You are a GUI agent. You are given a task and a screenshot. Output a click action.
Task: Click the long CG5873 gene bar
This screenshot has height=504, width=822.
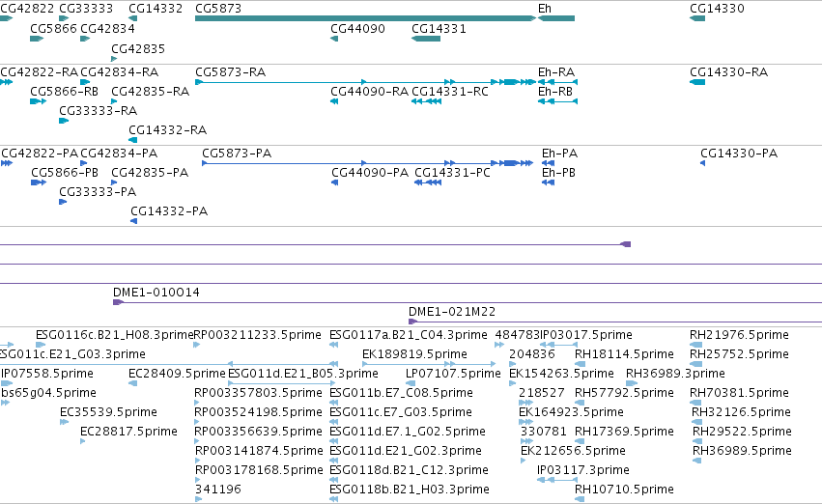365,18
